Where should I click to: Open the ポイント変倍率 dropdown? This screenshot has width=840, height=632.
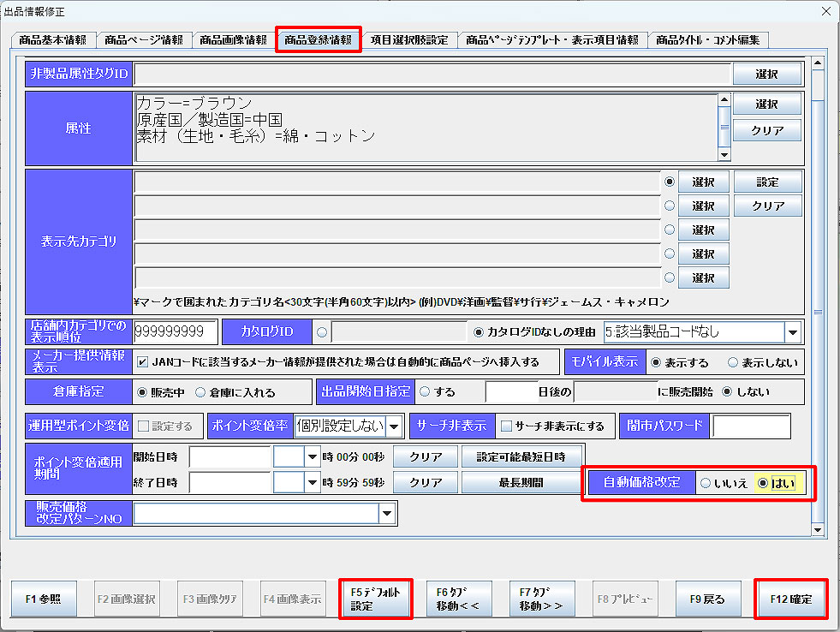[394, 426]
